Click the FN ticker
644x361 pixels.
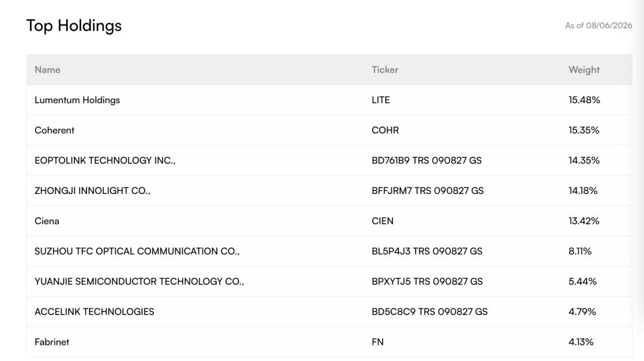click(377, 342)
